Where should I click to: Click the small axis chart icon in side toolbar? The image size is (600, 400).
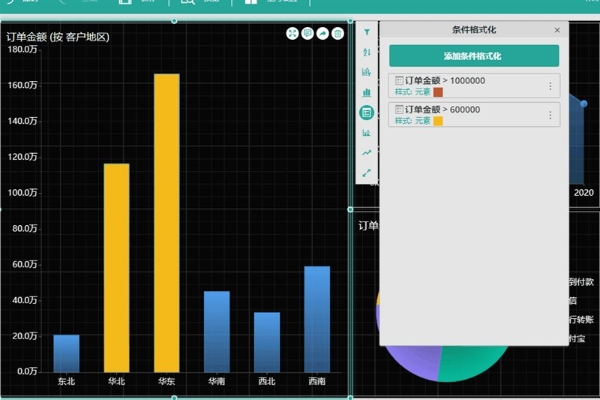tap(367, 133)
